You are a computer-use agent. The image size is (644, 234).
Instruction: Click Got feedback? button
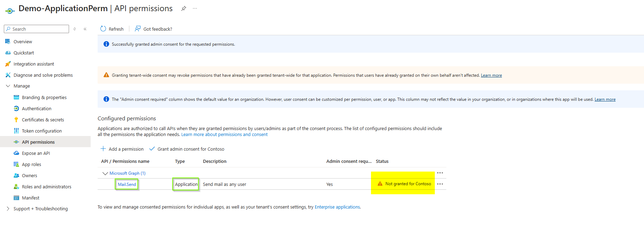154,29
